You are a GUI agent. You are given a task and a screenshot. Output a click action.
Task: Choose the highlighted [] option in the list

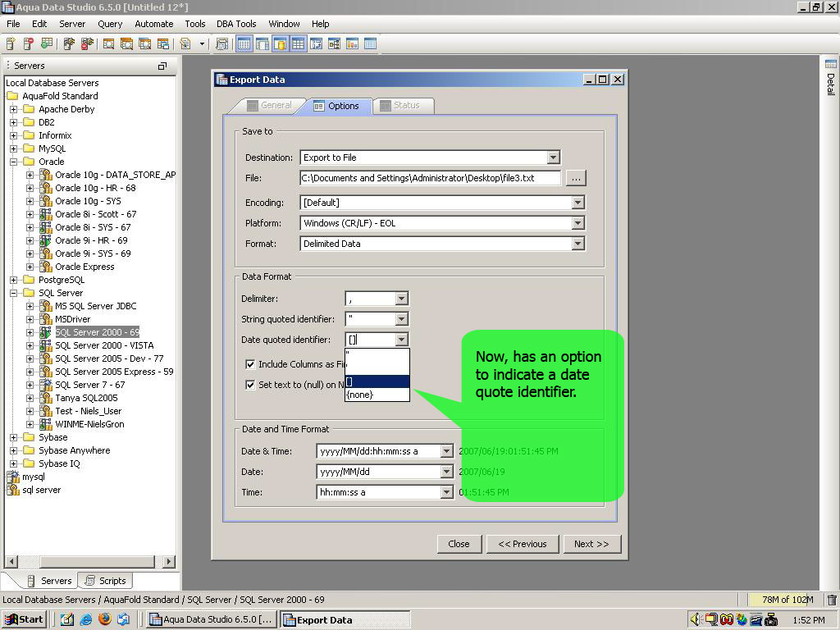(377, 381)
